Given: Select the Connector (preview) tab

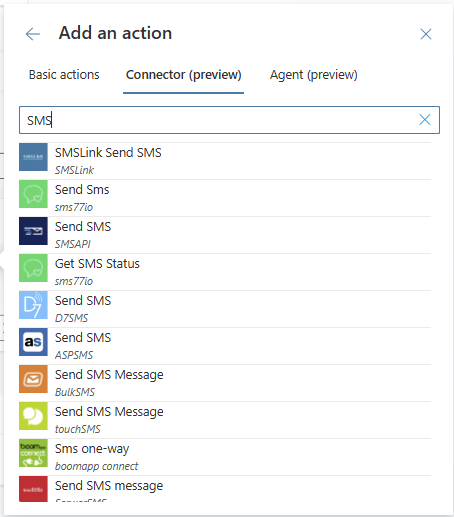Looking at the screenshot, I should click(x=183, y=75).
